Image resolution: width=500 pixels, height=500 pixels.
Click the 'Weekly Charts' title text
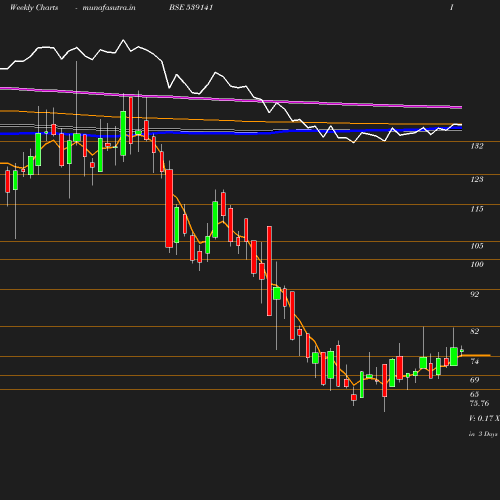(x=34, y=8)
